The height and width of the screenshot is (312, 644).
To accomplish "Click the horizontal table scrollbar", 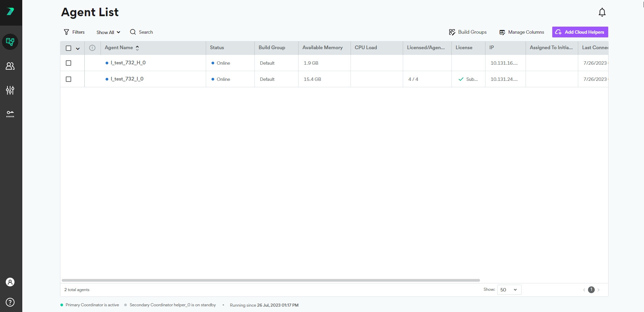I will [271, 280].
